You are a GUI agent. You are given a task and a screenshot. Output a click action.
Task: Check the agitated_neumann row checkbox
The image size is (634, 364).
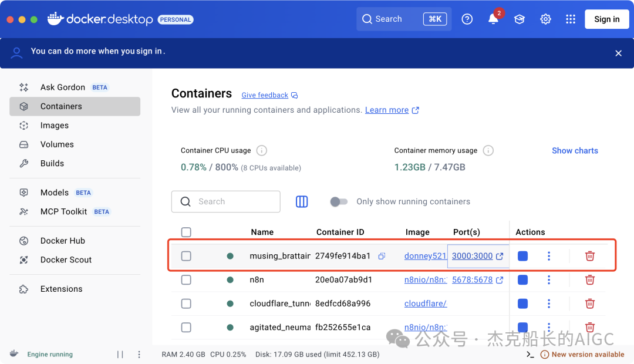click(x=186, y=327)
